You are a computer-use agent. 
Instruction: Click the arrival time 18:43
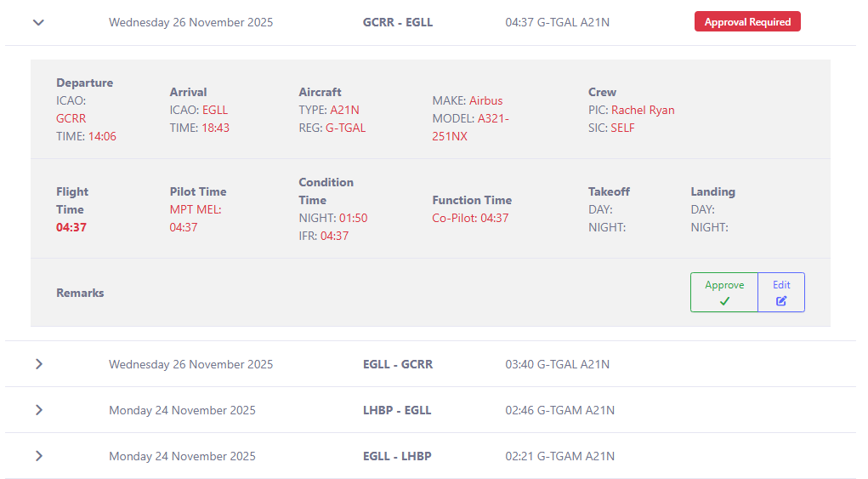click(215, 128)
